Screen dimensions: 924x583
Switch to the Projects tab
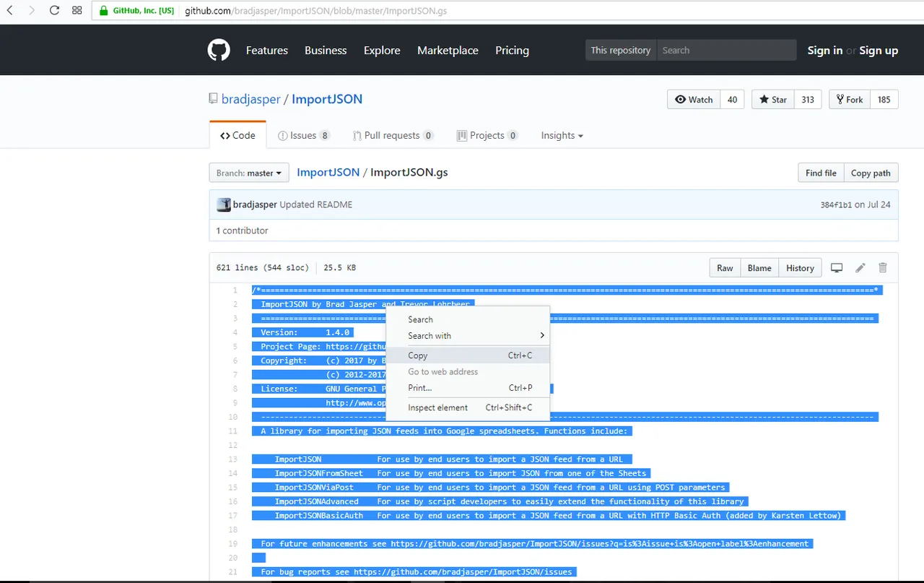tap(487, 135)
